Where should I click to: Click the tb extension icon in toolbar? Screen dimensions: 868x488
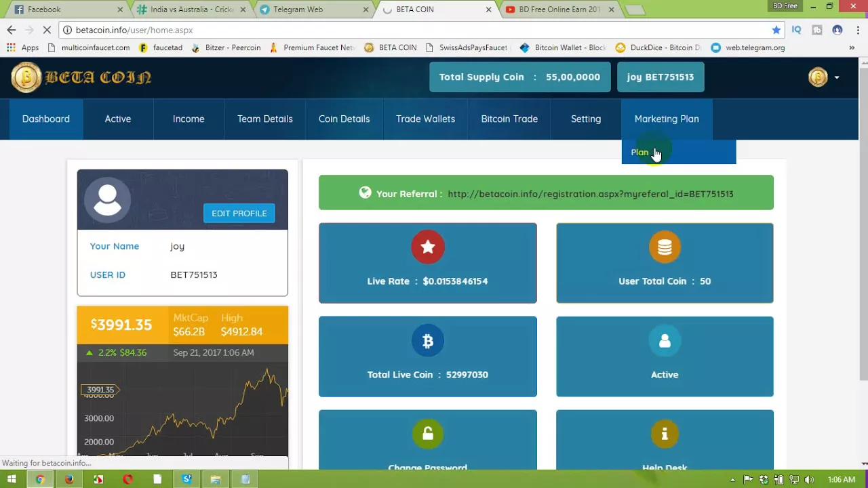click(x=817, y=30)
